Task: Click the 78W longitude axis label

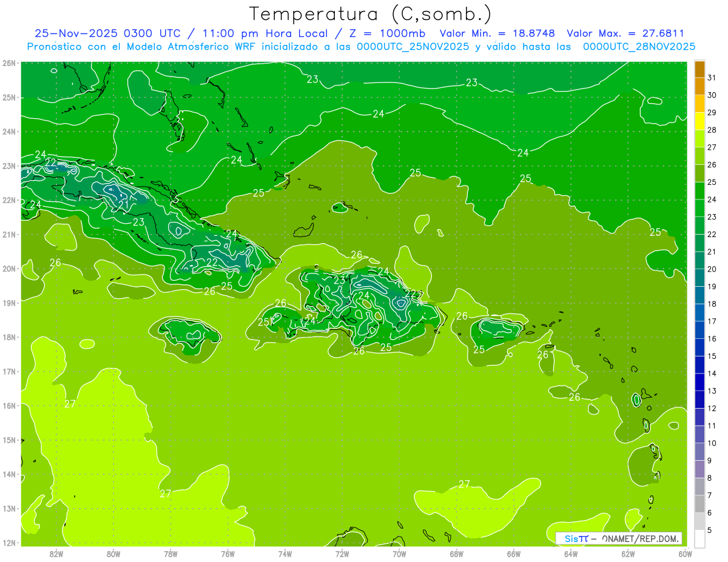Action: [170, 554]
